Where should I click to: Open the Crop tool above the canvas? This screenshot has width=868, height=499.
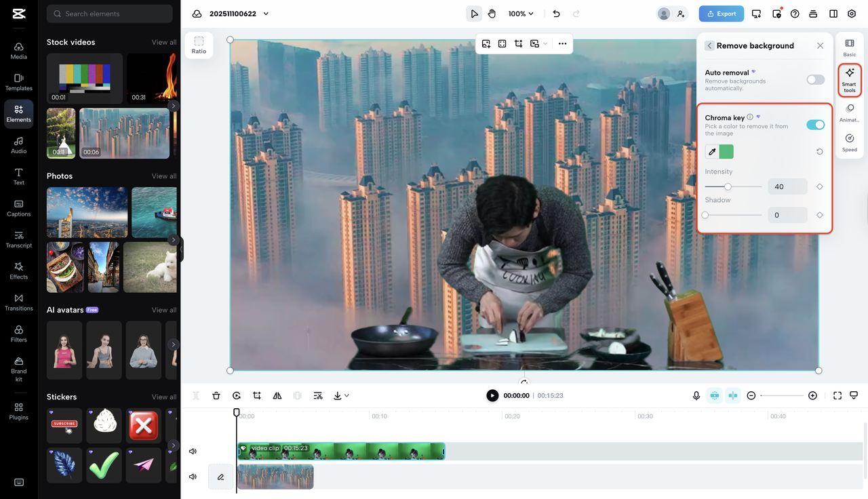coord(518,43)
